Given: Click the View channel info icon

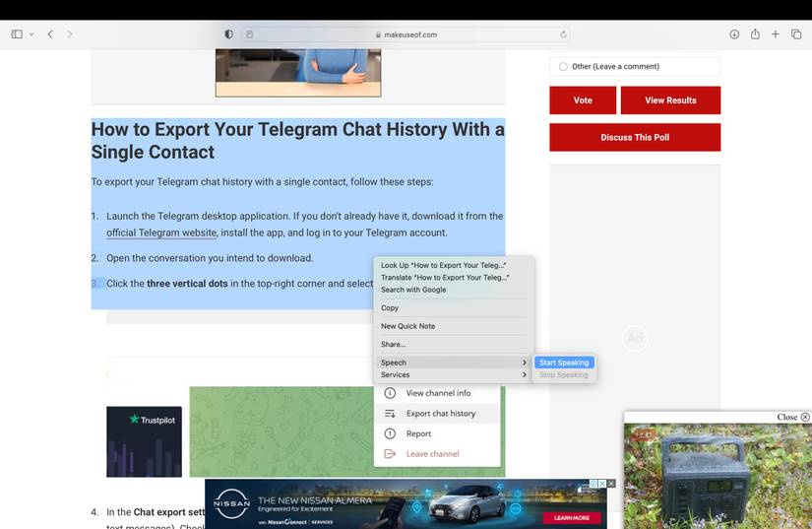Looking at the screenshot, I should [x=390, y=393].
